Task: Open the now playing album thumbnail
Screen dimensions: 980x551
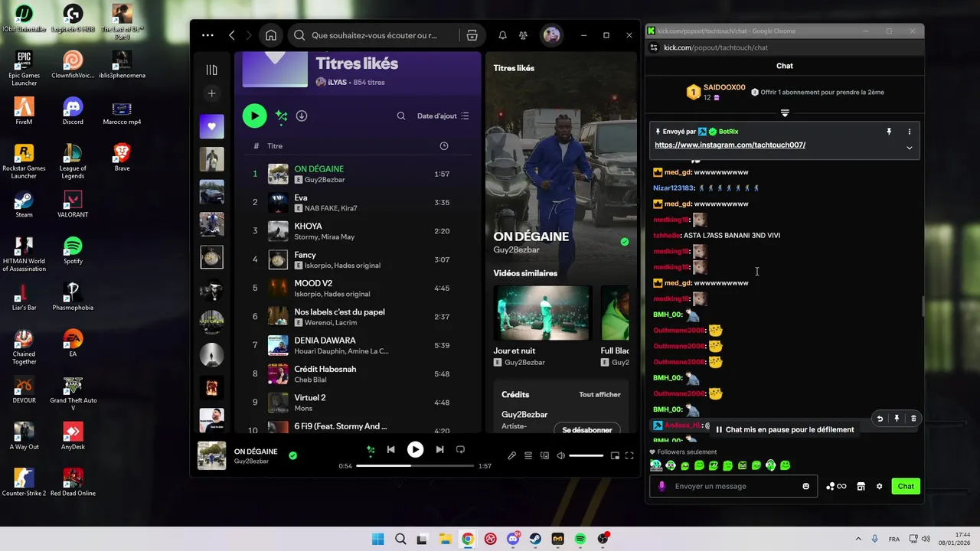Action: coord(212,455)
